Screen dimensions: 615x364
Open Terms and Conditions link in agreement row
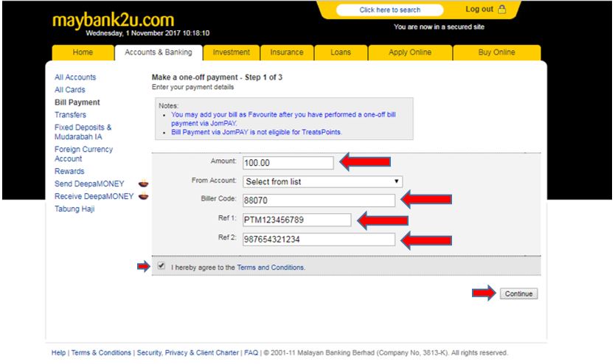click(x=270, y=267)
